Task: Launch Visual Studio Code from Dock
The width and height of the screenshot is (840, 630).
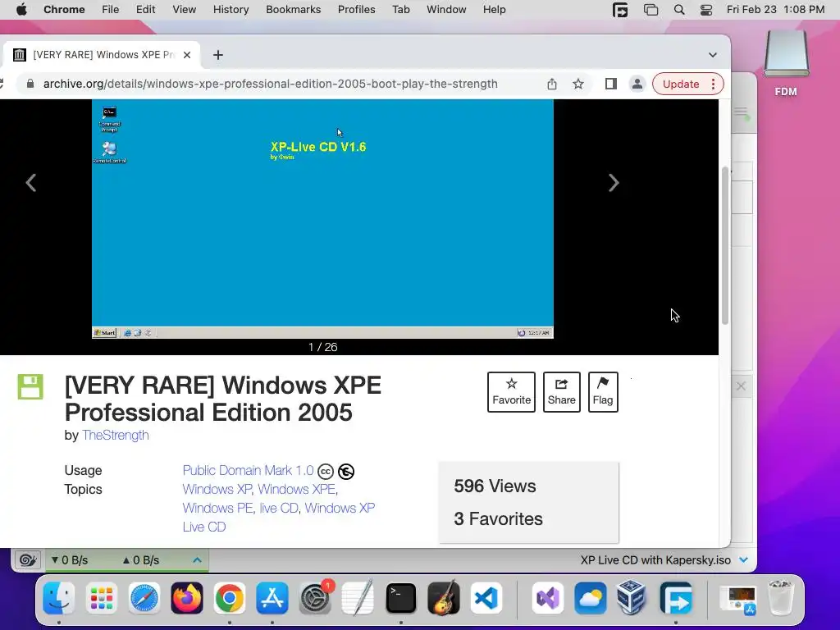Action: point(486,598)
